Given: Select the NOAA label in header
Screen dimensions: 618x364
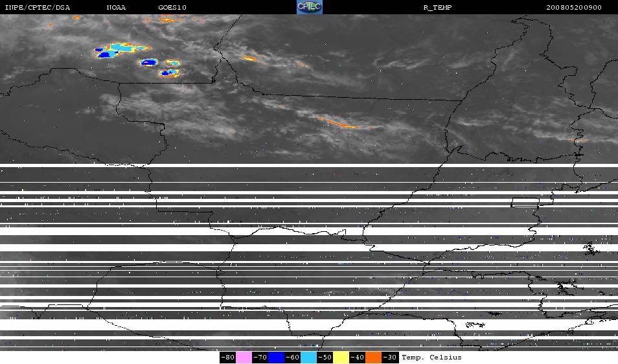Looking at the screenshot, I should click(x=116, y=8).
